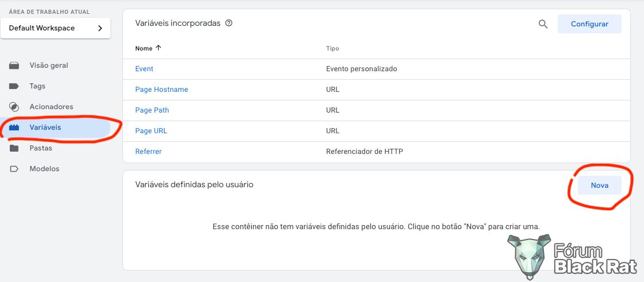Image resolution: width=644 pixels, height=282 pixels.
Task: Go to Acionadores in sidebar
Action: click(x=51, y=107)
